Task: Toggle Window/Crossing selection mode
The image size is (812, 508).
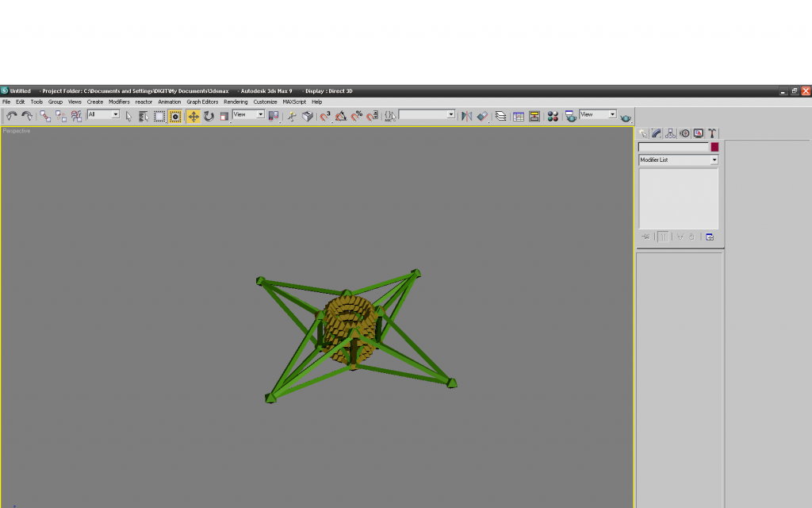Action: pos(175,116)
